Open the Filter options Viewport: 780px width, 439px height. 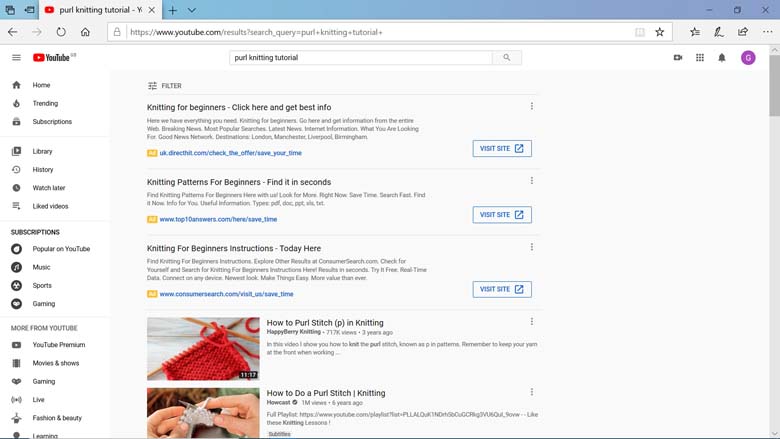coord(165,86)
